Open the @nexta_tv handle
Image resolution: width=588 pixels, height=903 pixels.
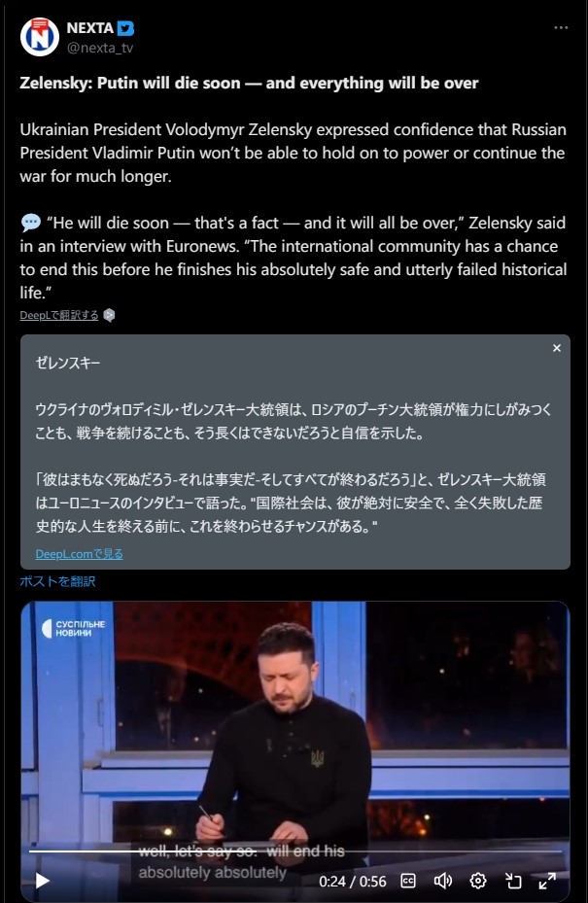pos(100,48)
